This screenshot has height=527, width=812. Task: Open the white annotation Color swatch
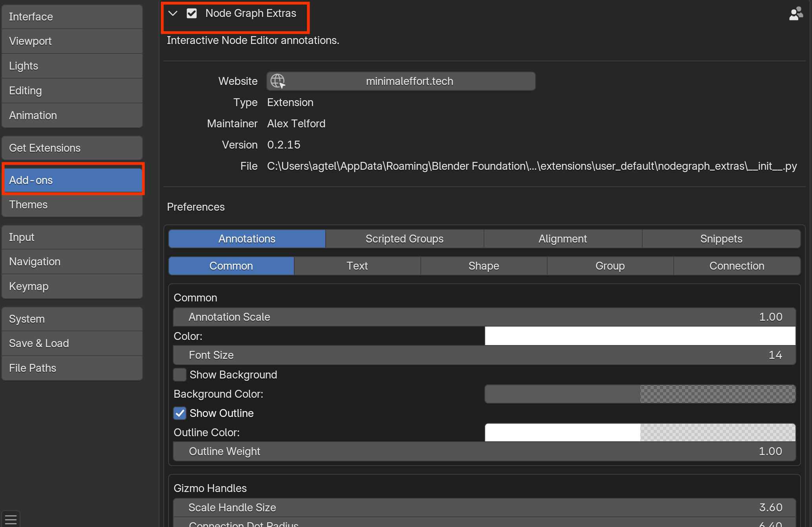point(640,336)
